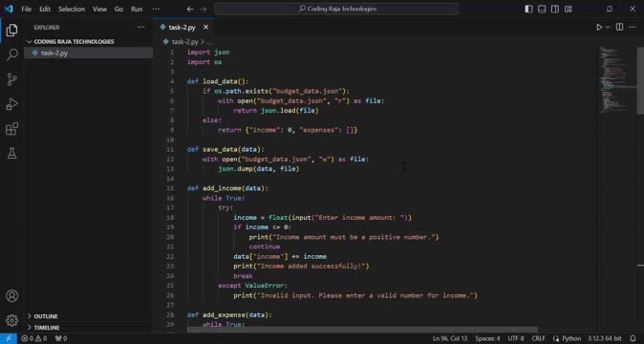Open the remote window status bar icon

[x=9, y=338]
